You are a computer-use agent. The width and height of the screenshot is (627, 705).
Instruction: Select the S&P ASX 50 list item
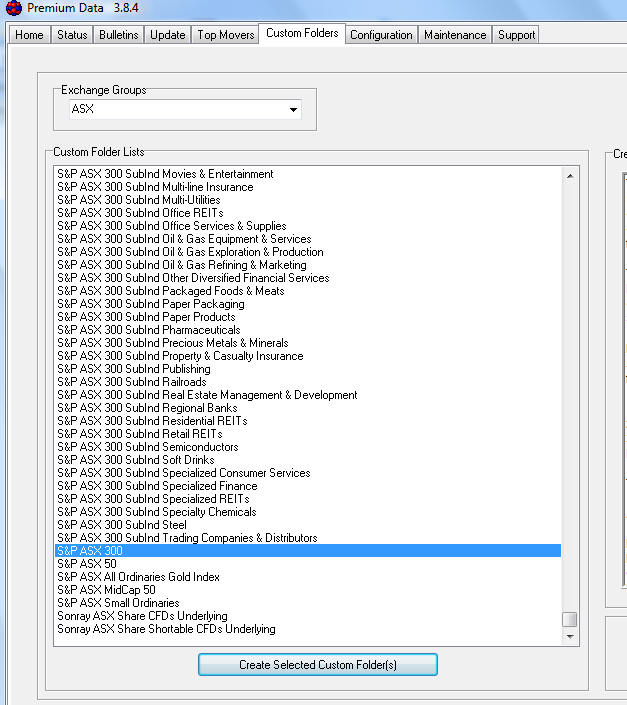click(x=308, y=564)
